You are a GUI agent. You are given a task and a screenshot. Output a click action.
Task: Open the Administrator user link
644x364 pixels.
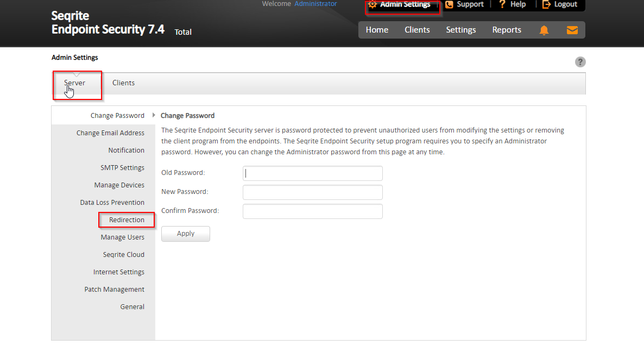[315, 4]
